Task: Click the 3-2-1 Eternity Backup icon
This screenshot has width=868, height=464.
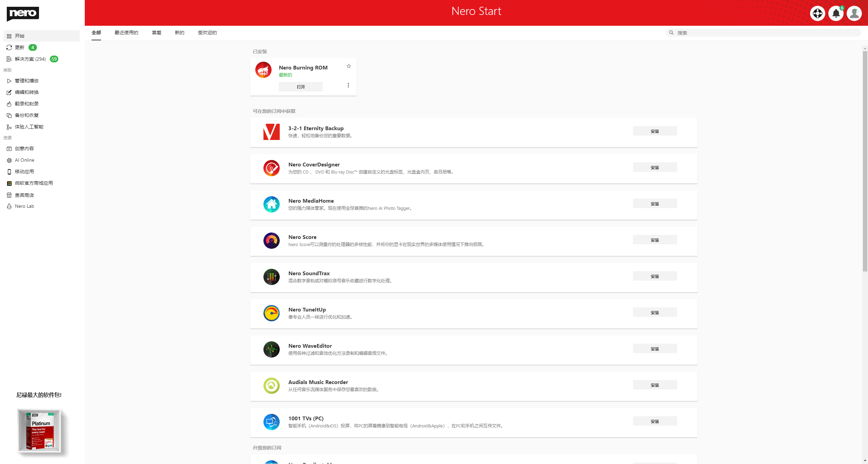Action: 272,132
